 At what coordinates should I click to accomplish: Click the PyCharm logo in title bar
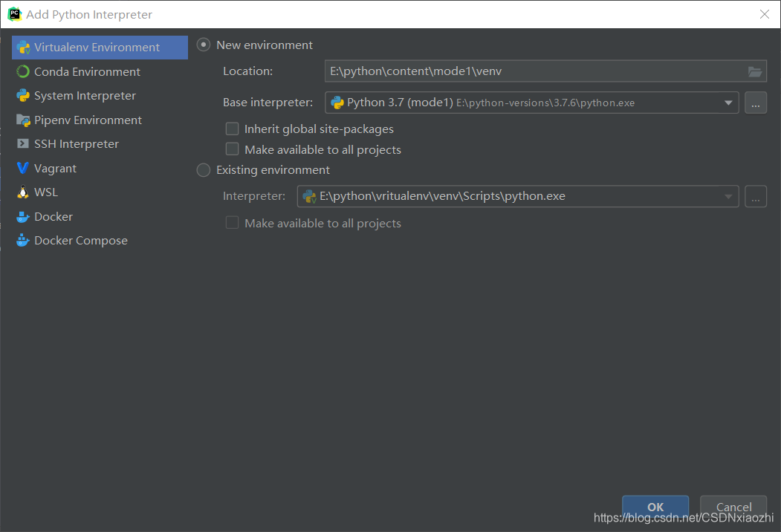tap(14, 14)
